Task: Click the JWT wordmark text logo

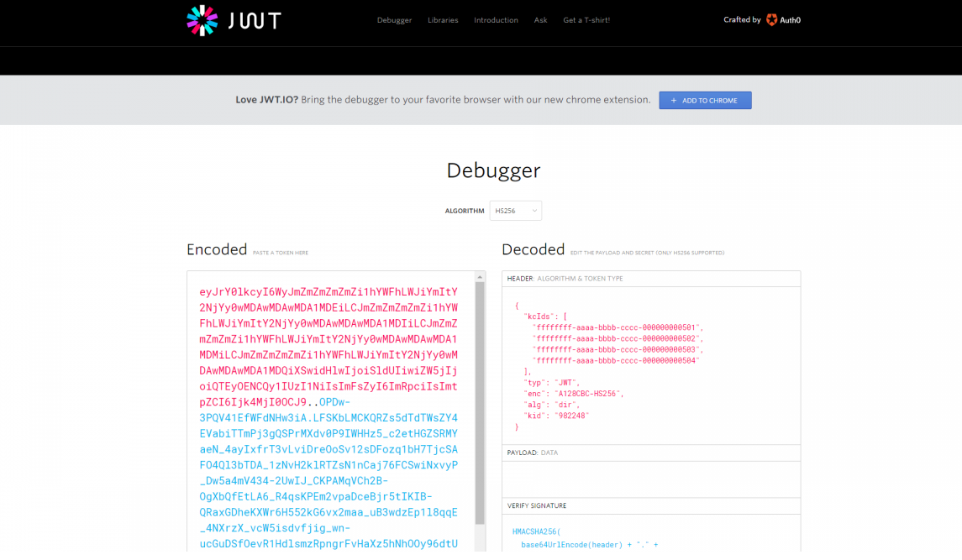Action: 255,21
